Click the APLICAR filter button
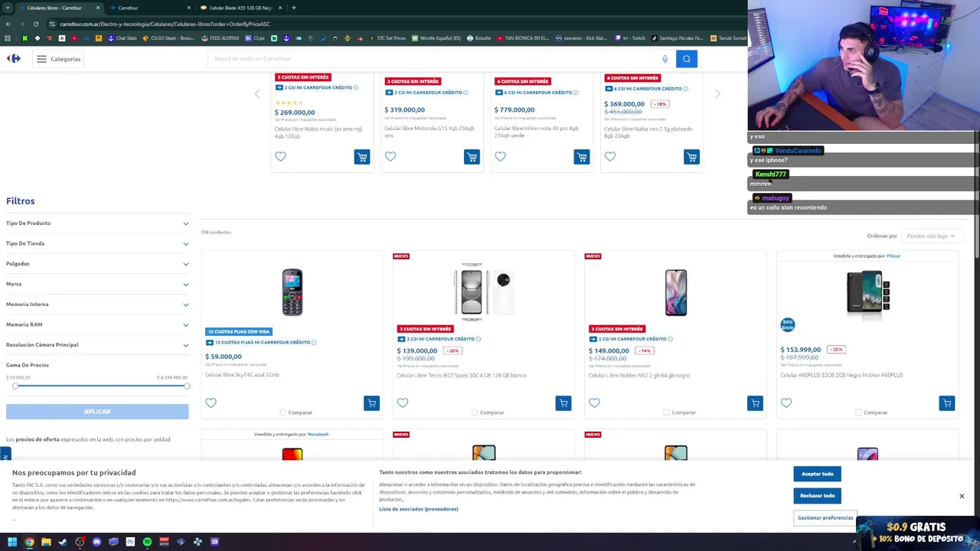Image resolution: width=980 pixels, height=551 pixels. click(x=97, y=412)
